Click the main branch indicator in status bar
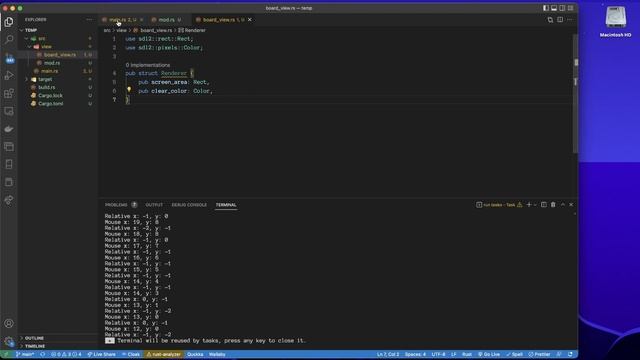The height and width of the screenshot is (360, 640). click(25, 354)
